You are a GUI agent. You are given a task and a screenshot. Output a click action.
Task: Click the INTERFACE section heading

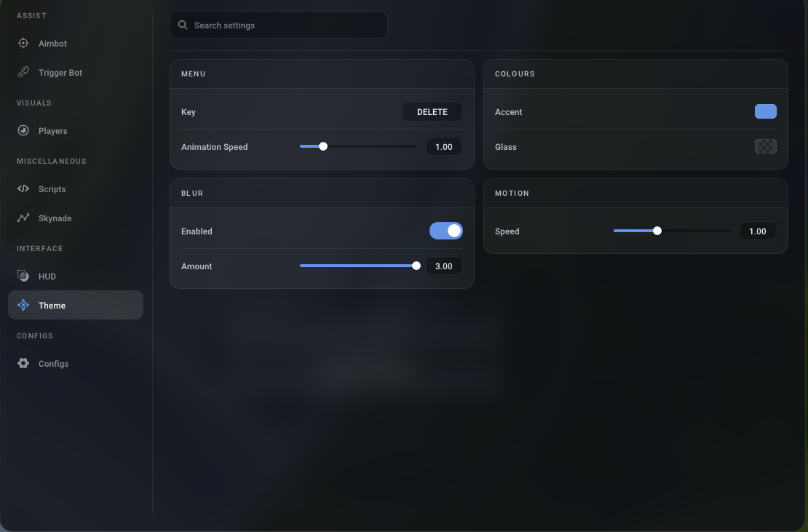pos(40,248)
